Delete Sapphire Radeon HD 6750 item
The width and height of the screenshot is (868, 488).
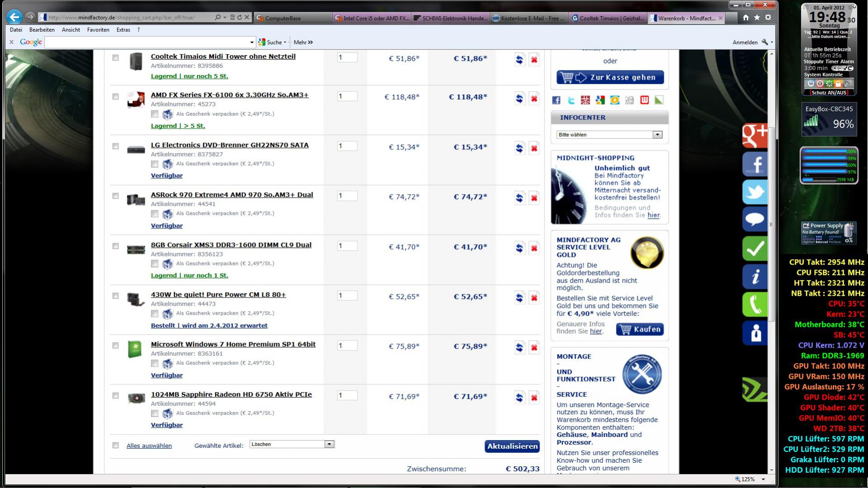click(534, 398)
